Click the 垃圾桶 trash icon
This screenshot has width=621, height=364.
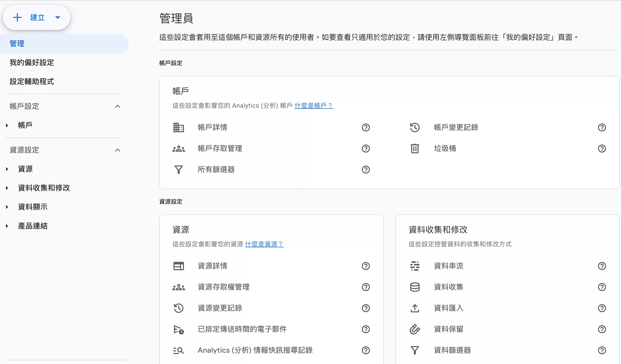[x=415, y=149]
